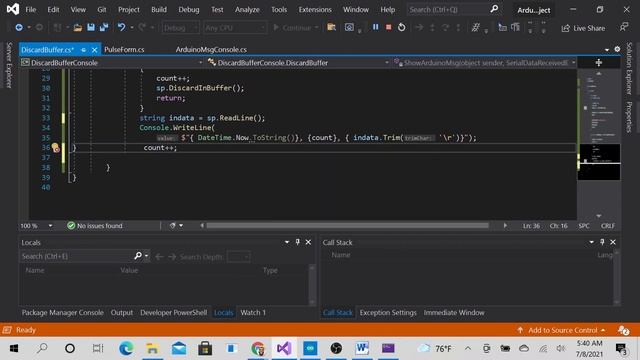Click the split editor icon above the scrollbar
Screen dimensions: 640x360
[598, 63]
